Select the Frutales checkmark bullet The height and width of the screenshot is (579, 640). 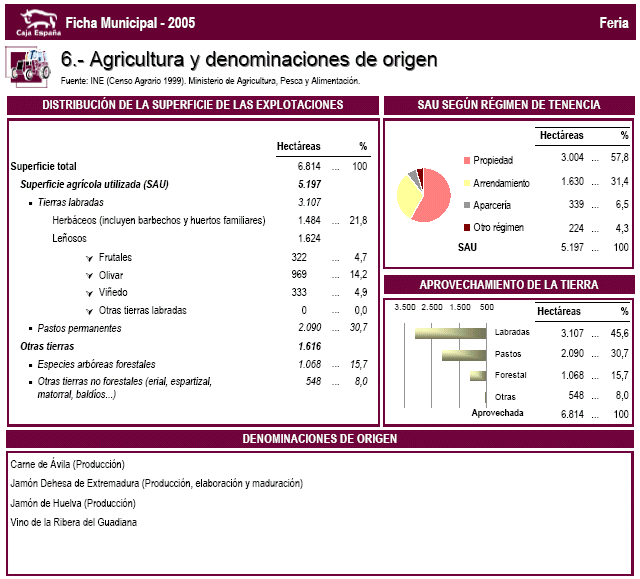click(89, 258)
